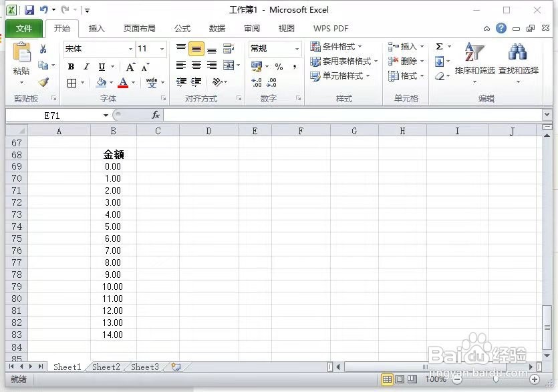
Task: Toggle bold formatting
Action: click(71, 67)
